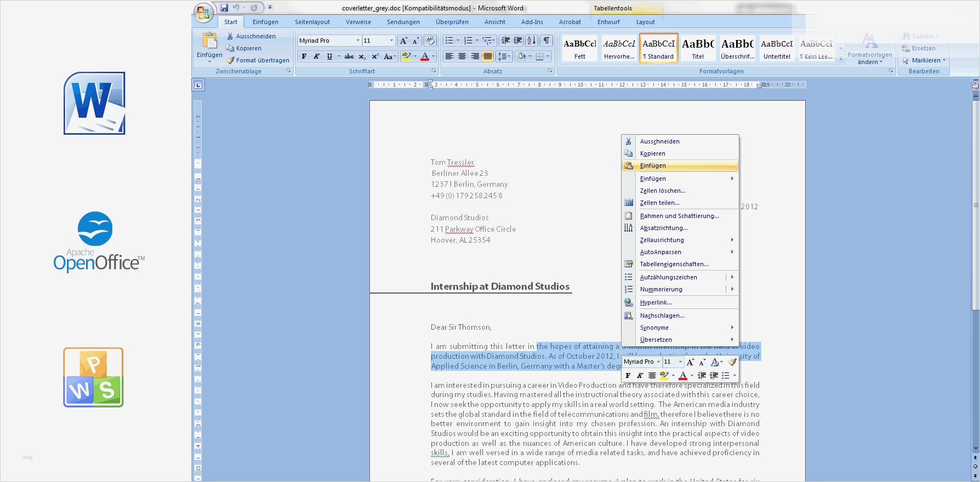Open the Myriad Pro font dropdown in ribbon
The image size is (980, 482).
pos(358,41)
